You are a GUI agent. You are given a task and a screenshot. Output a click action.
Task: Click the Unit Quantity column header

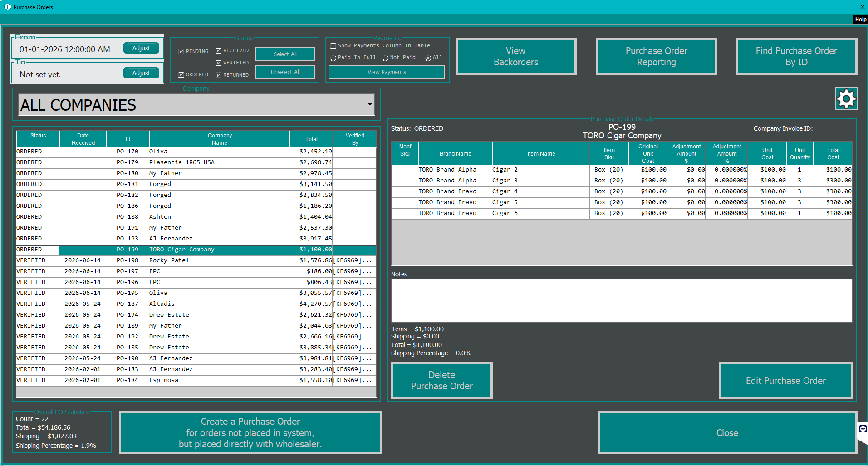pos(799,154)
